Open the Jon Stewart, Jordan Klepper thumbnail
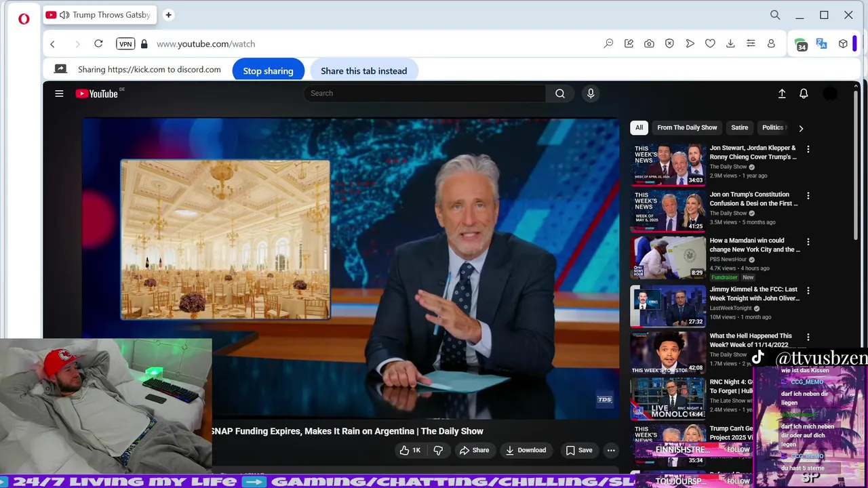 click(668, 165)
